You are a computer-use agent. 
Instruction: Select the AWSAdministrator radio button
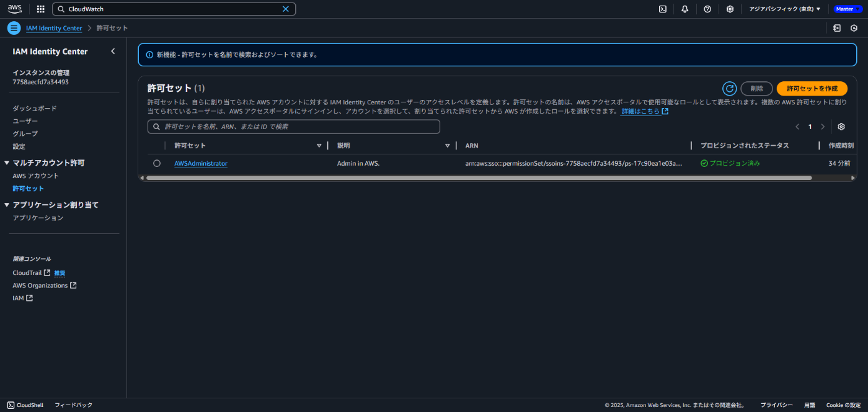coord(157,163)
